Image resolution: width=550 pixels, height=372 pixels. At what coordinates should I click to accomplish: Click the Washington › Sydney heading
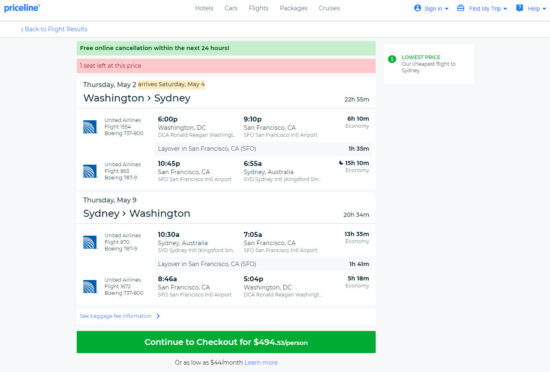pyautogui.click(x=137, y=98)
